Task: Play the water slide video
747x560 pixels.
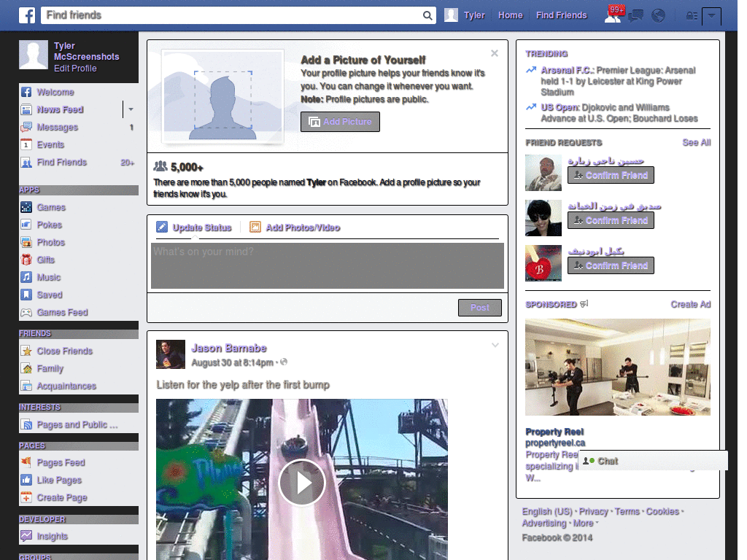Action: [x=302, y=482]
